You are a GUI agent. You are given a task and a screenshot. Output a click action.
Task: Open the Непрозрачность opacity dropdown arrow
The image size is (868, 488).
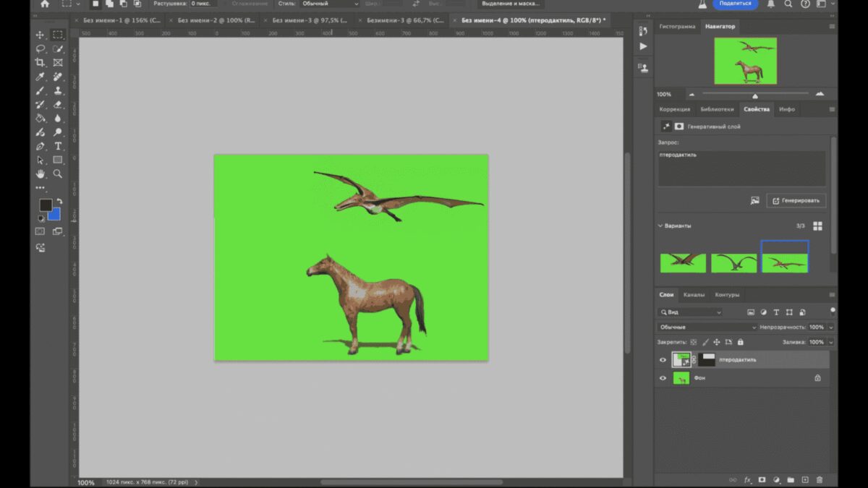tap(830, 328)
